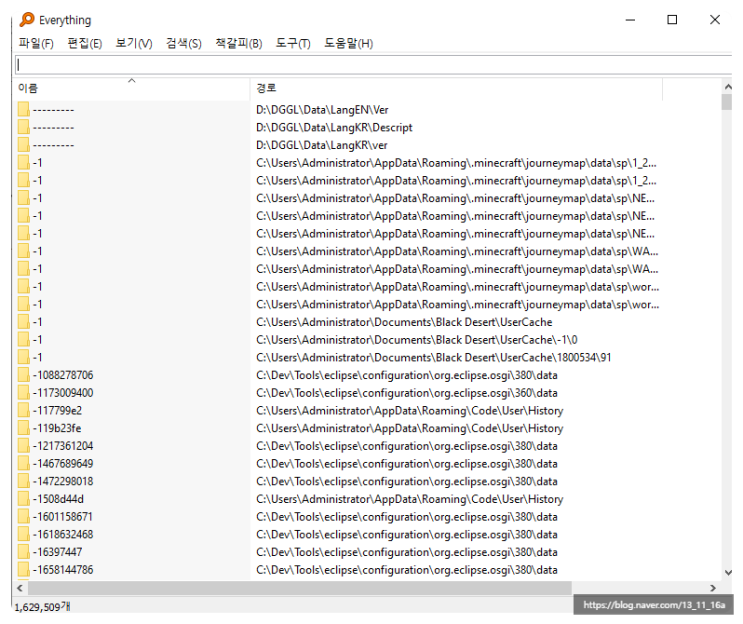This screenshot has height=624, width=743.
Task: Click folder icon of -1618632468
Action: coord(24,534)
